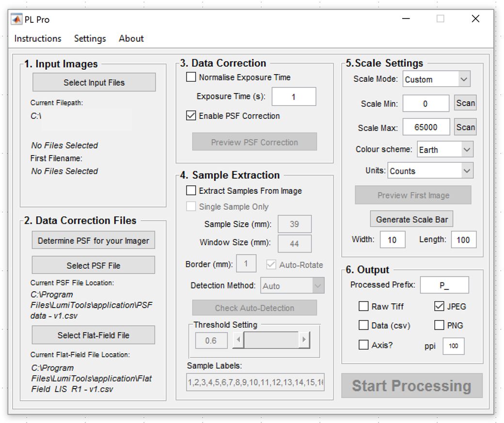Click the Sample Size (mm) field

(x=295, y=224)
